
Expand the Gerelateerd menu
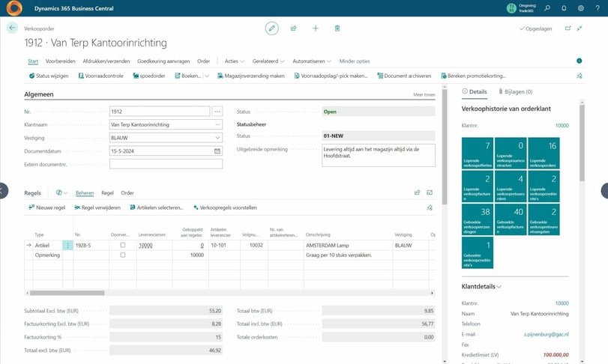coord(268,61)
